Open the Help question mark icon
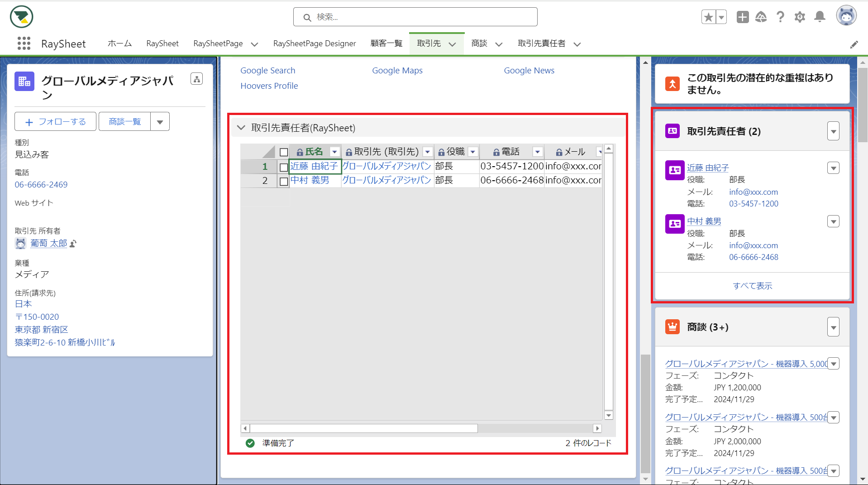868x485 pixels. click(780, 17)
